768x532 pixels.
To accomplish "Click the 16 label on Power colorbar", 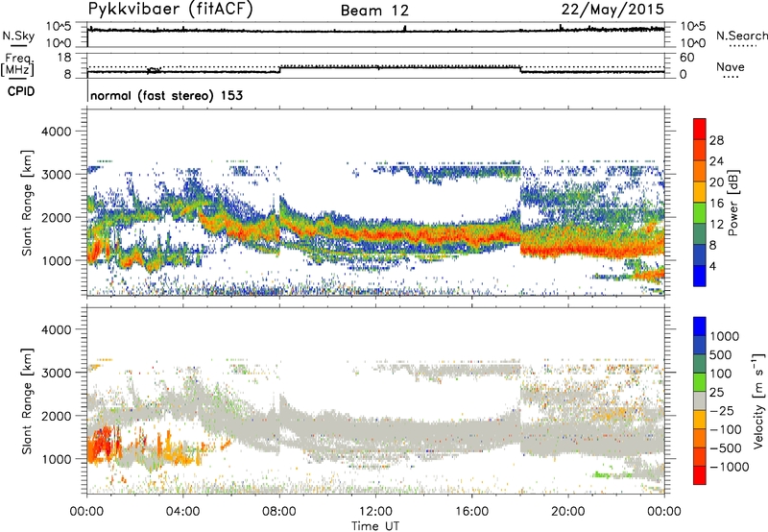I will pos(716,204).
